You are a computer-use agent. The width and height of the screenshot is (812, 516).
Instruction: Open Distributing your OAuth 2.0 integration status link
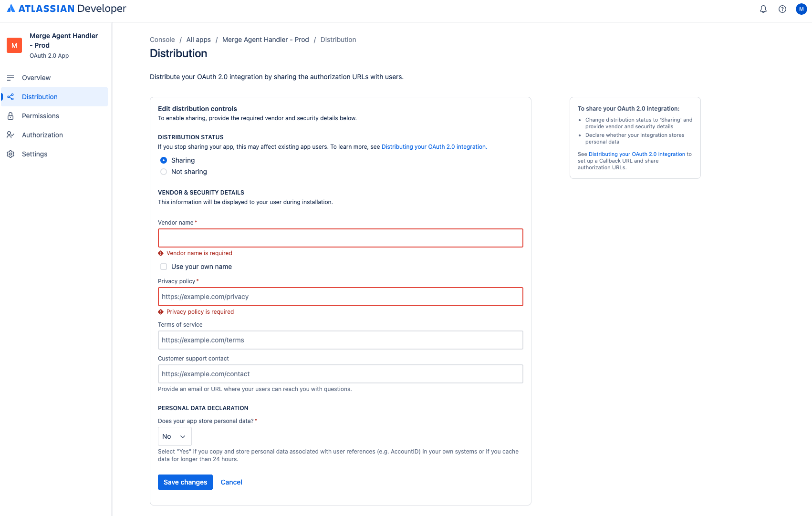pos(434,147)
